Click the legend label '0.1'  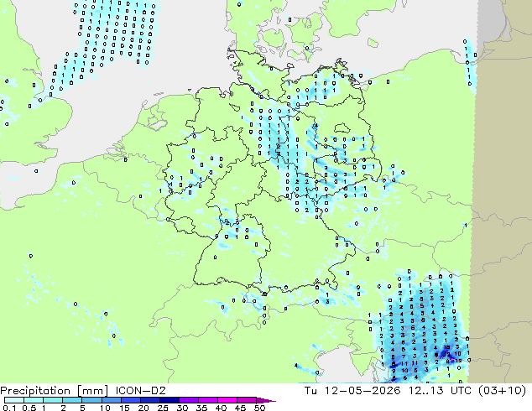pos(9,408)
